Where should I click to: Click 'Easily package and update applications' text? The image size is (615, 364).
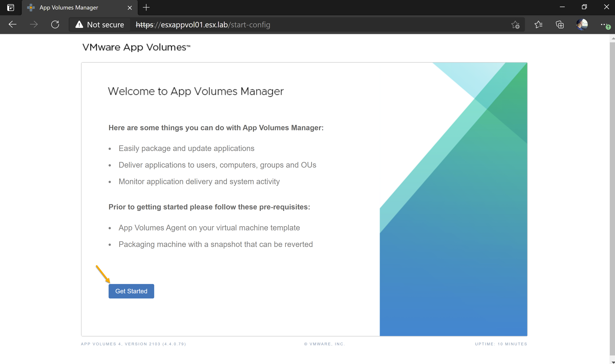[187, 148]
